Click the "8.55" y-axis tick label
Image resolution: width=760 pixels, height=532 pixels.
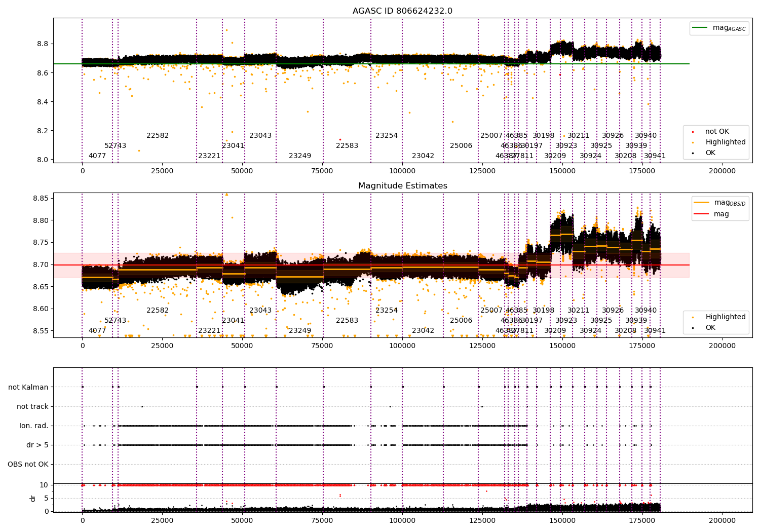[41, 331]
